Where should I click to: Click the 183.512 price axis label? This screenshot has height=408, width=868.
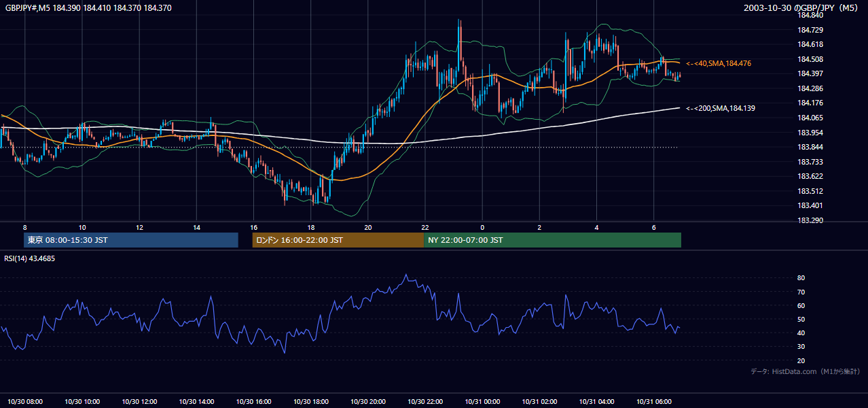point(810,191)
